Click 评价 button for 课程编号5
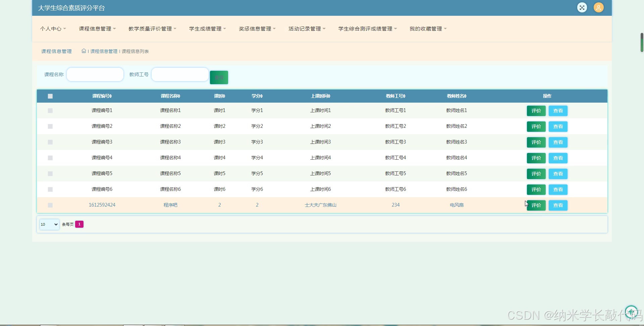The image size is (644, 326). point(536,174)
